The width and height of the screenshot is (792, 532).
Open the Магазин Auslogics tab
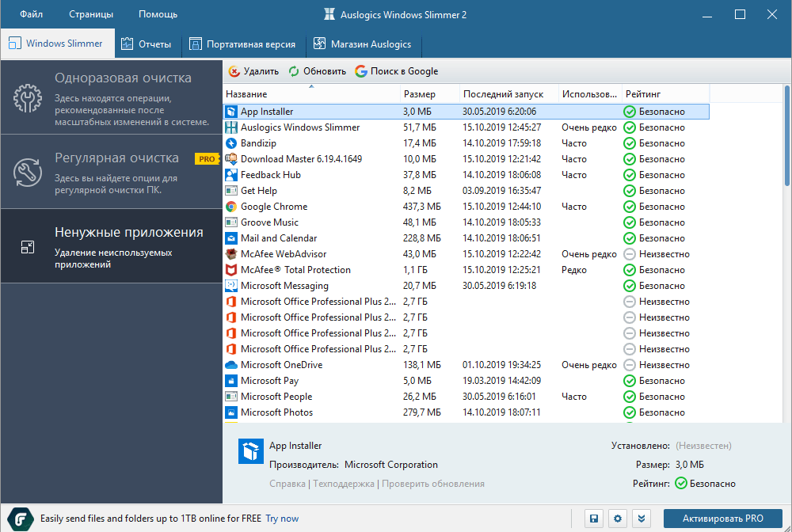(364, 44)
